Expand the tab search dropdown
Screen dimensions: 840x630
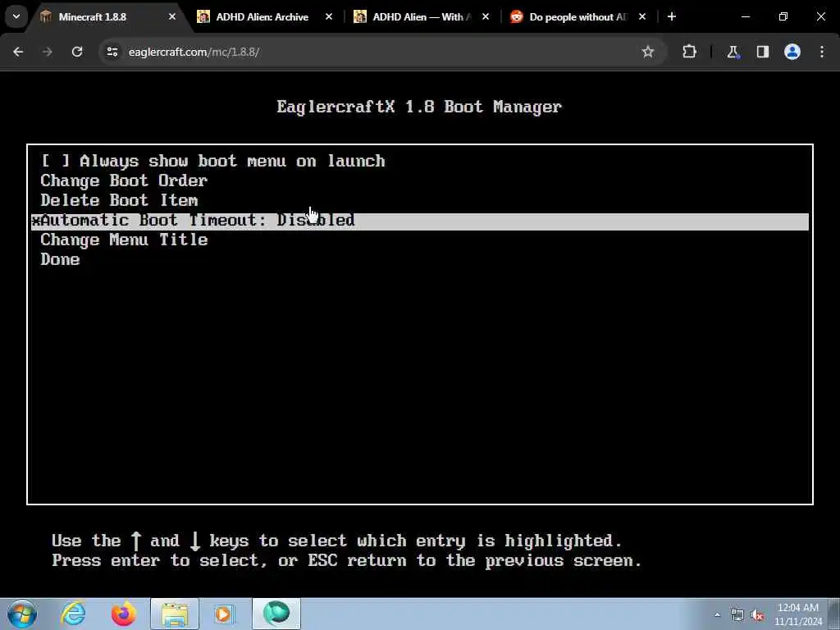pos(16,16)
